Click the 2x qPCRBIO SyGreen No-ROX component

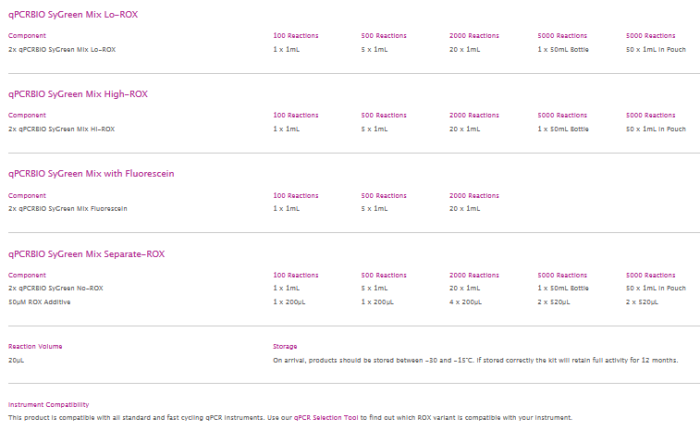click(x=55, y=288)
